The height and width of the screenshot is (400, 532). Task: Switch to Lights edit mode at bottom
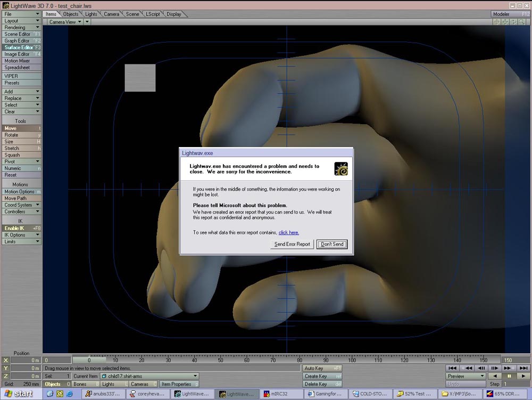[x=115, y=384]
